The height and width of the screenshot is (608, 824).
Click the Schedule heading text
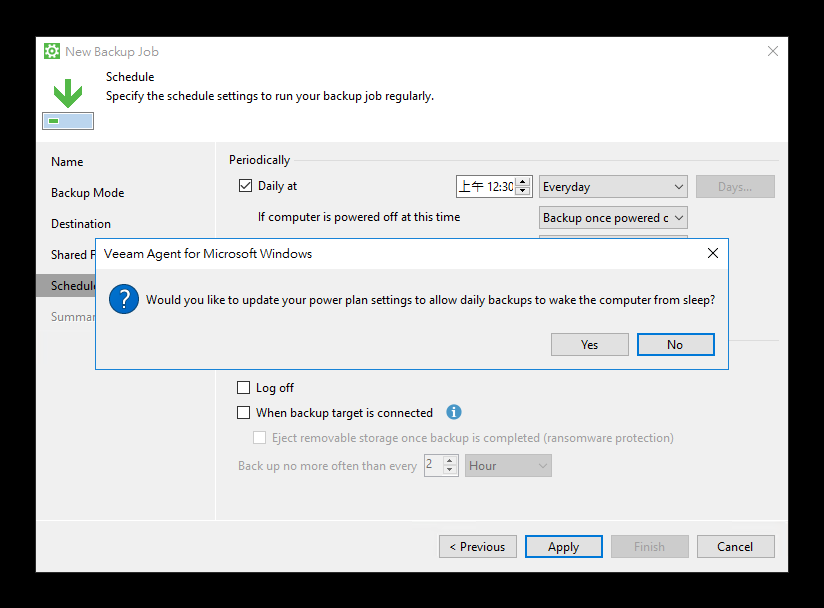130,77
